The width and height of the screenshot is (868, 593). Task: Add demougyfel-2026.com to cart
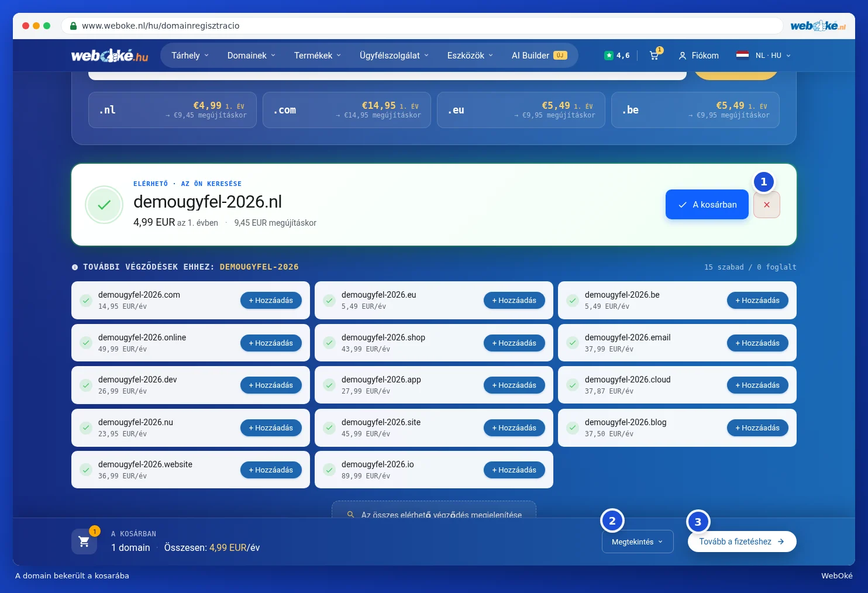coord(271,301)
